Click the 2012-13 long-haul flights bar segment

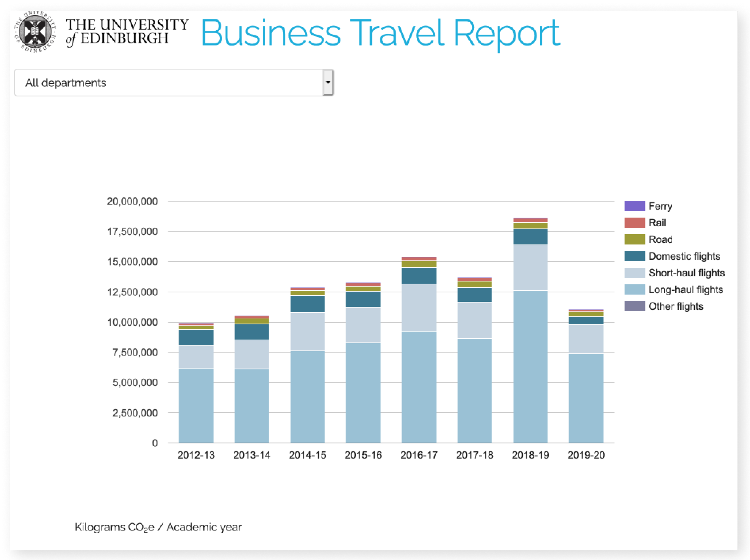(196, 405)
